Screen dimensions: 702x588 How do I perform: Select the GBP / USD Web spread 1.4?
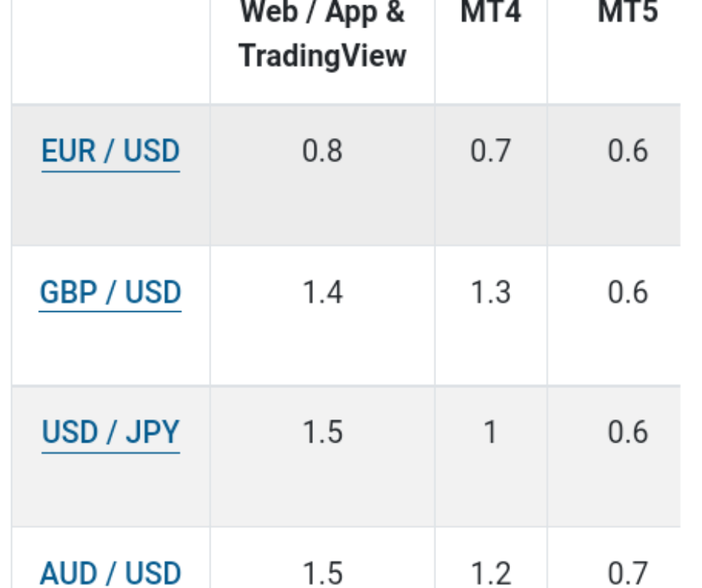click(322, 293)
